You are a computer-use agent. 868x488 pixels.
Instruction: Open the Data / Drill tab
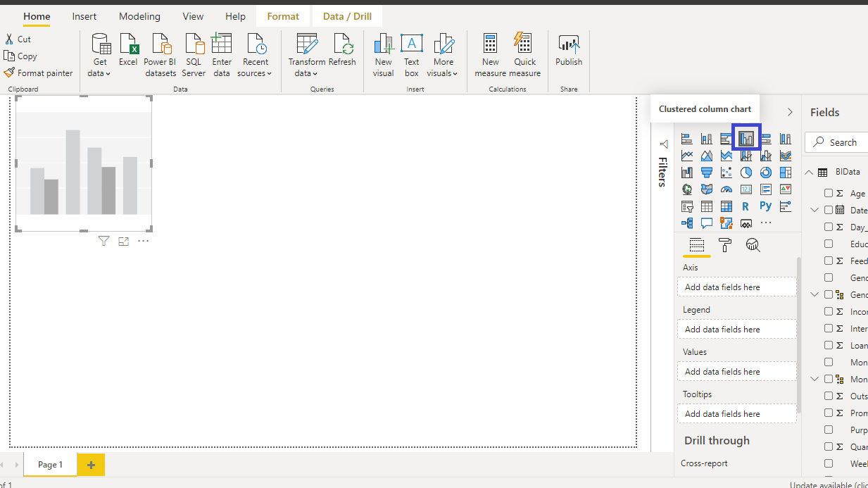point(347,16)
